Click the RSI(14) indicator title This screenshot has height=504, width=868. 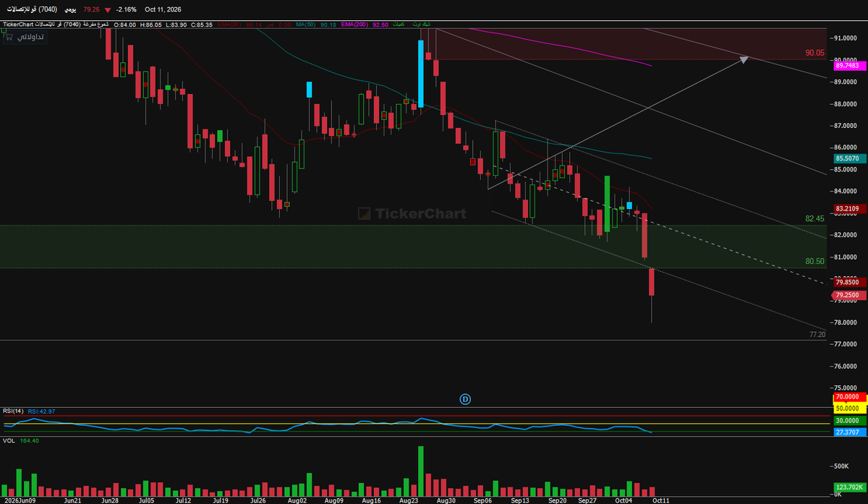13,411
